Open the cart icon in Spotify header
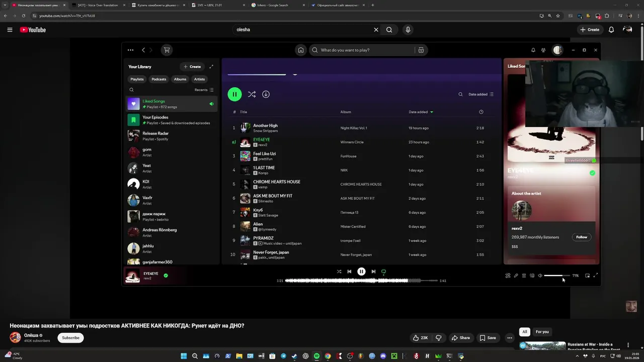 167,50
